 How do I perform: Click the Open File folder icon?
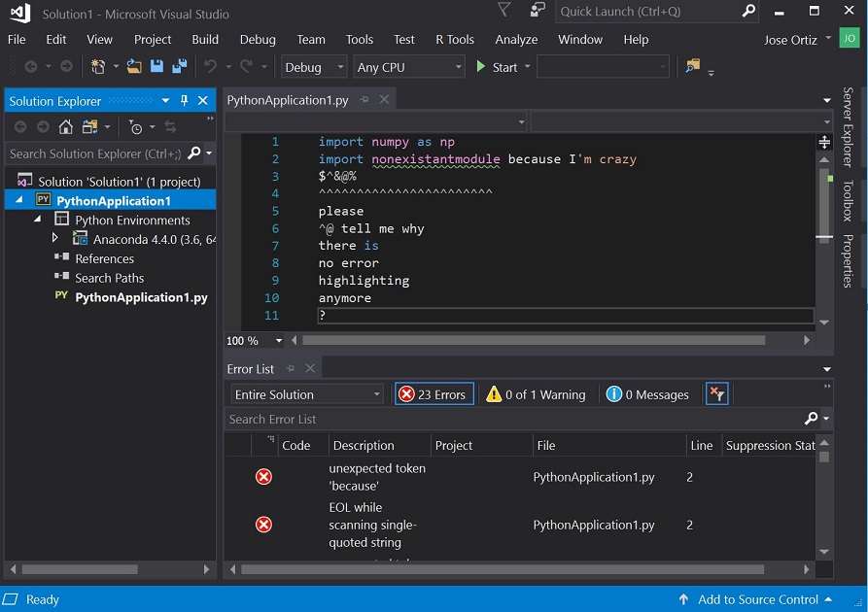tap(134, 67)
